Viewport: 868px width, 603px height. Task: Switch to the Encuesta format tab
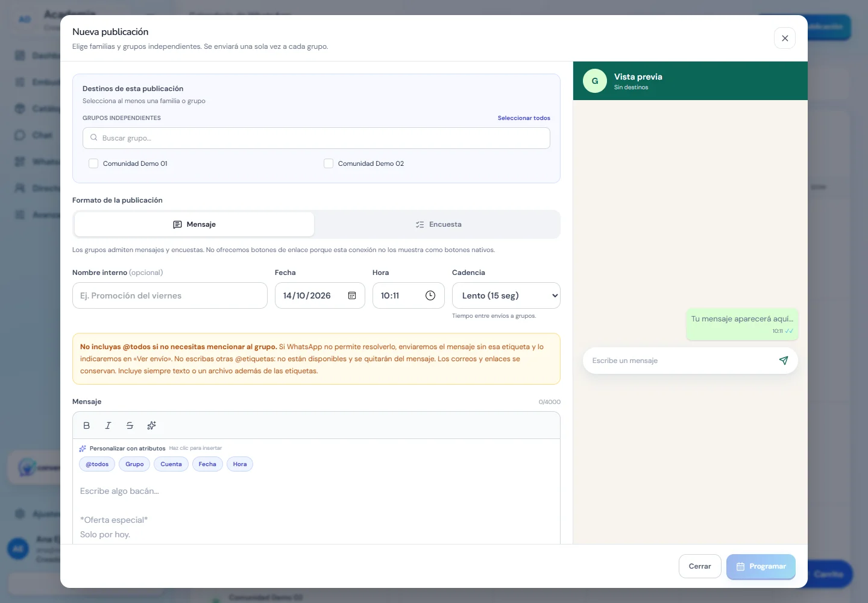tap(438, 224)
